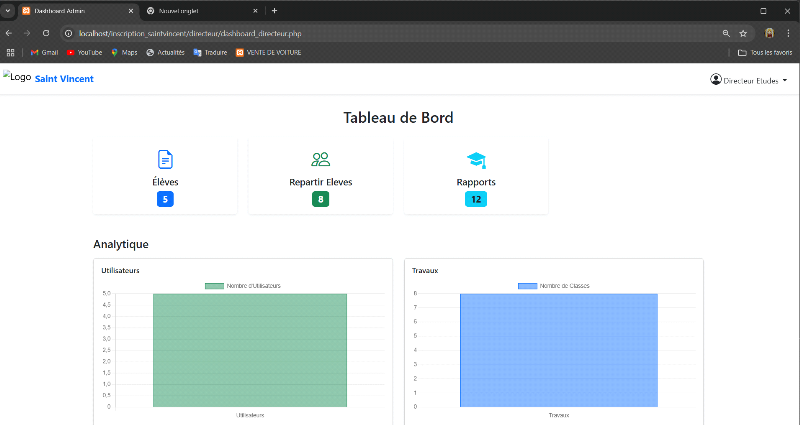This screenshot has height=425, width=800.
Task: Expand the tab search dropdown arrow
Action: [8, 11]
